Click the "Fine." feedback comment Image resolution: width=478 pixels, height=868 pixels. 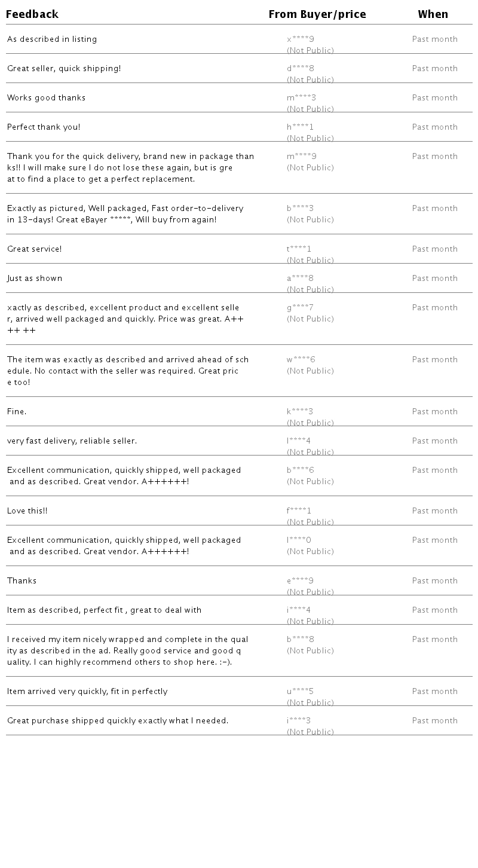(17, 412)
